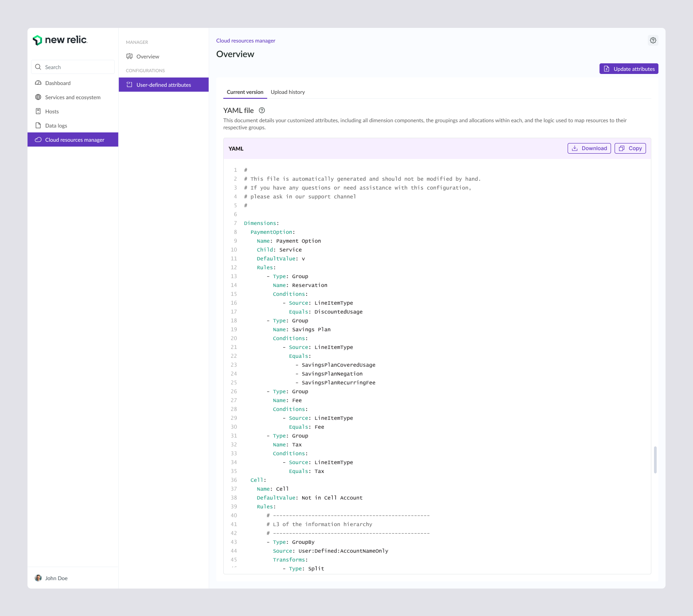Image resolution: width=693 pixels, height=616 pixels.
Task: Click the Data logs document icon
Action: [38, 125]
